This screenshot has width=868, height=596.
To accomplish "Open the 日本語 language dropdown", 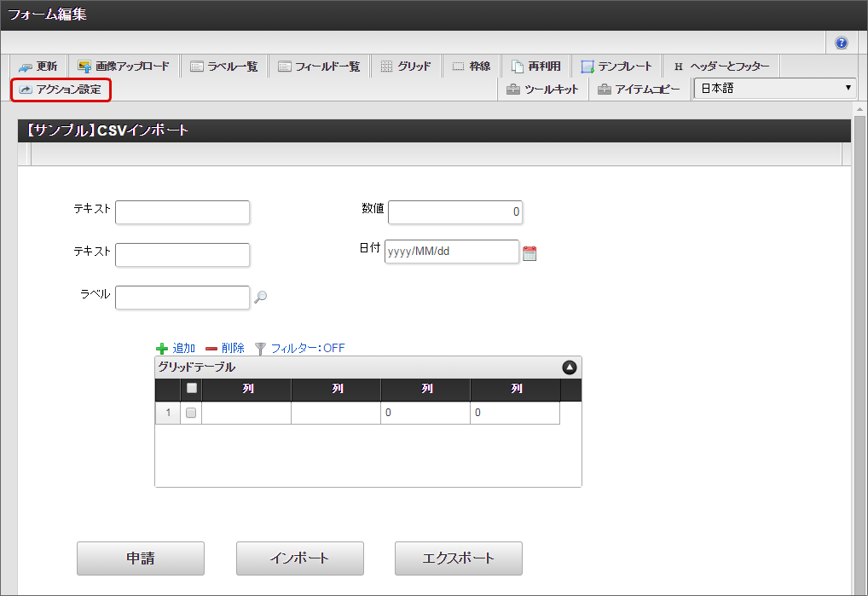I will click(x=774, y=88).
